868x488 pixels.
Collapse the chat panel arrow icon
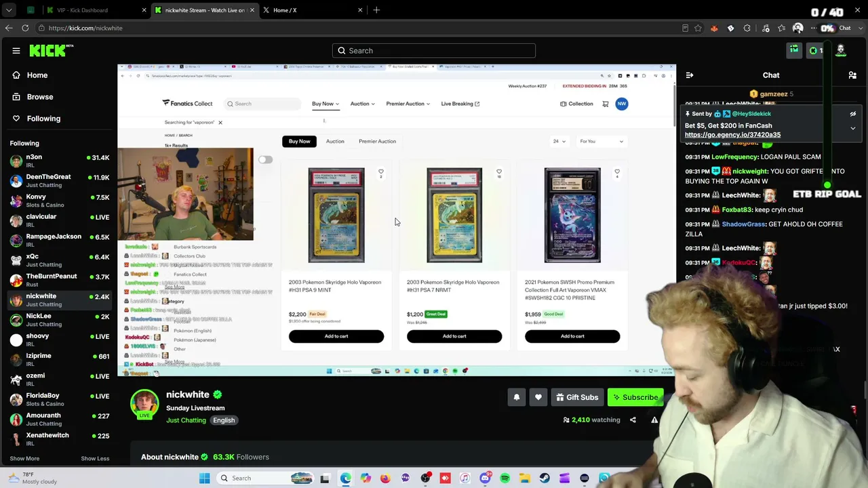(x=689, y=75)
